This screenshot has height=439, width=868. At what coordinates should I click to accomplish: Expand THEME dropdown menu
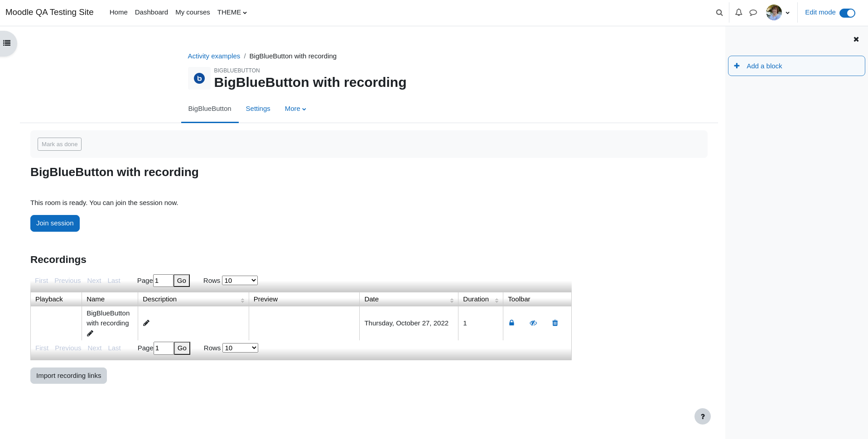pyautogui.click(x=232, y=13)
